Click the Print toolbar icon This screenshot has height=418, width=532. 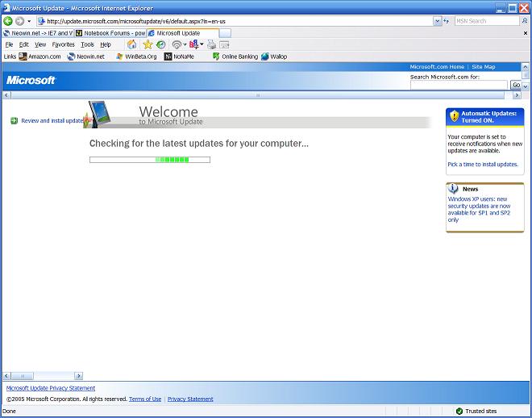tap(212, 44)
